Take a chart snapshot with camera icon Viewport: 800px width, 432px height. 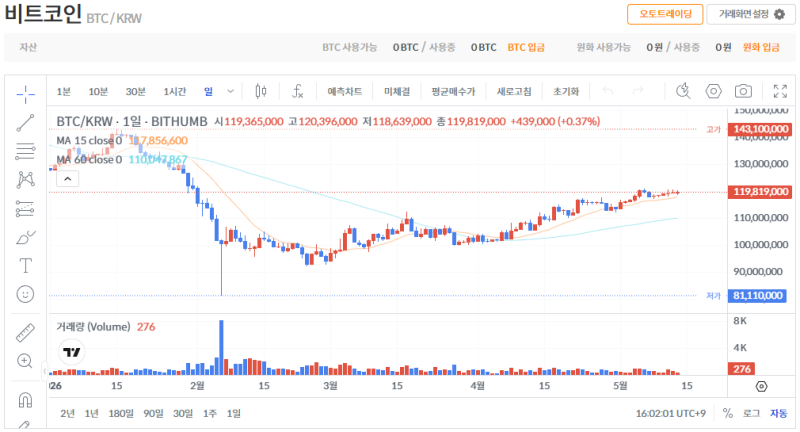coord(743,91)
